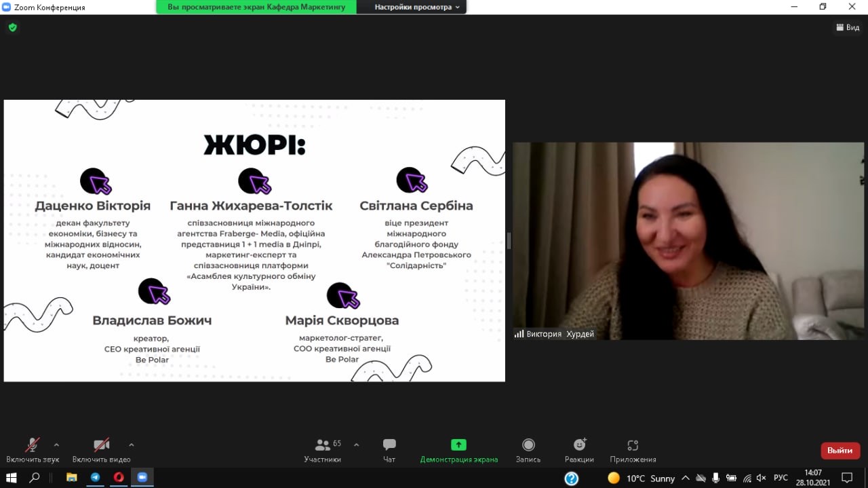Start recording with Запись button

528,451
